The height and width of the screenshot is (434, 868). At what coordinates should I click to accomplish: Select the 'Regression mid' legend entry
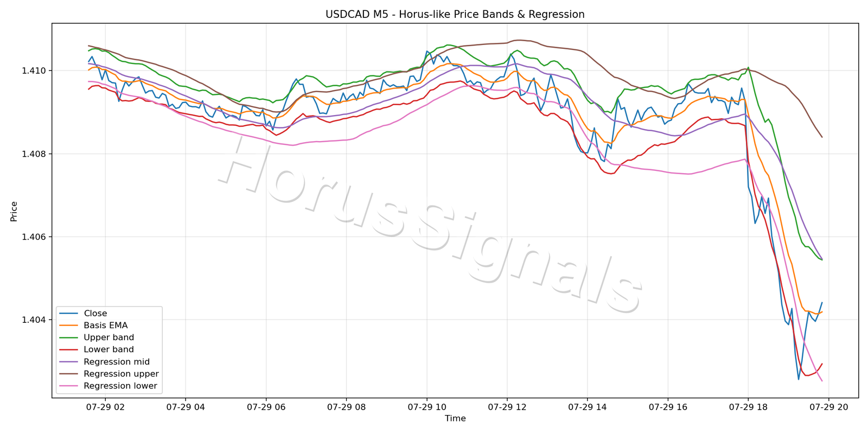coord(105,362)
